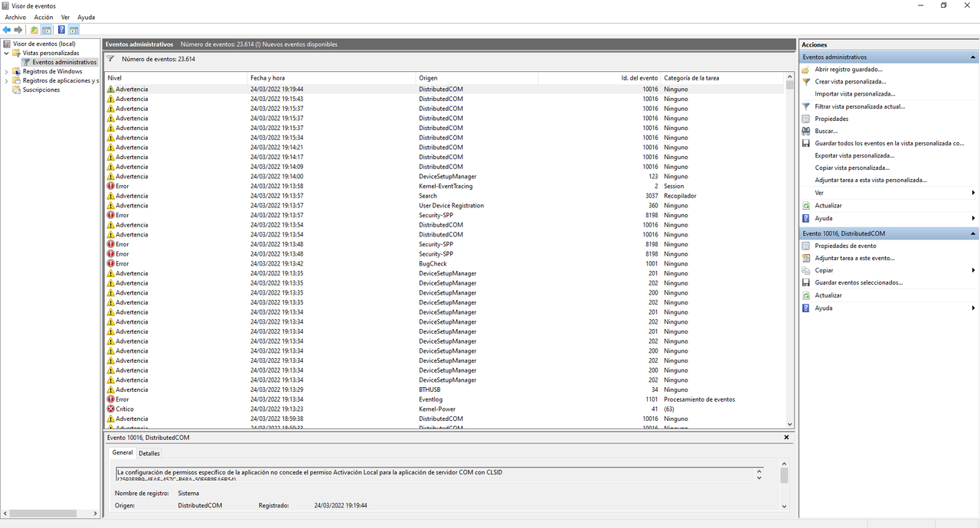980x528 pixels.
Task: Click Actualizar under Evento 10016 actions
Action: pyautogui.click(x=828, y=295)
